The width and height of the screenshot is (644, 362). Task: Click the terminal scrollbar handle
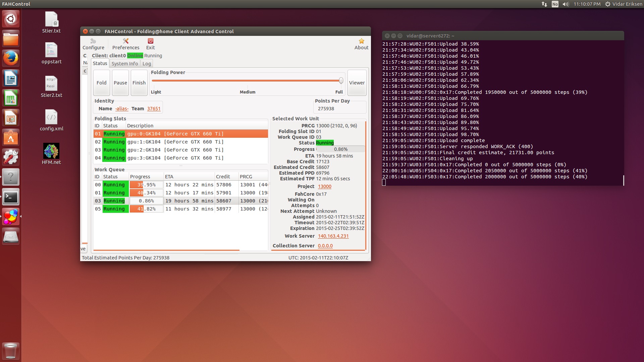624,180
